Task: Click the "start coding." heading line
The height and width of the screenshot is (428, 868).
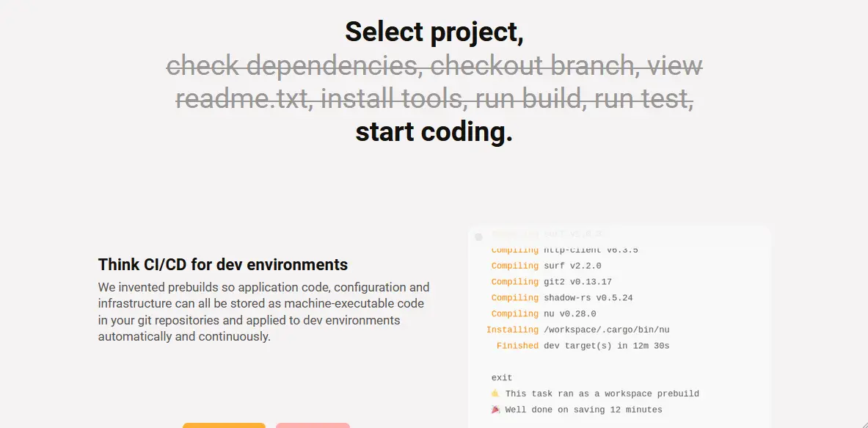Action: pos(434,132)
